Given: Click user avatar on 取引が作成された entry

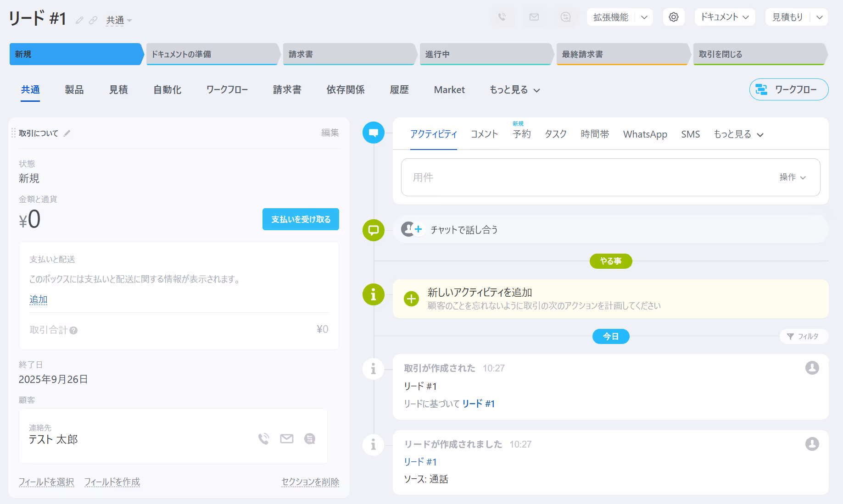Looking at the screenshot, I should click(x=812, y=368).
